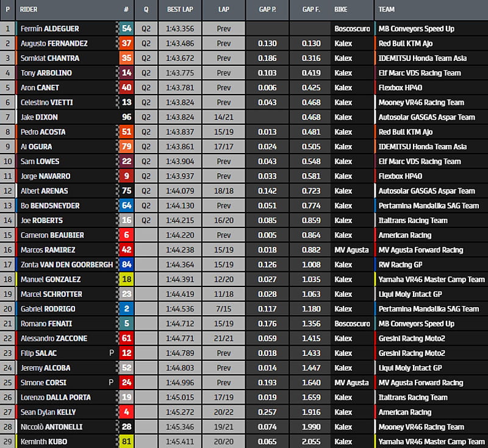Select the Q2 cell in Jake Dixon's row

146,117
